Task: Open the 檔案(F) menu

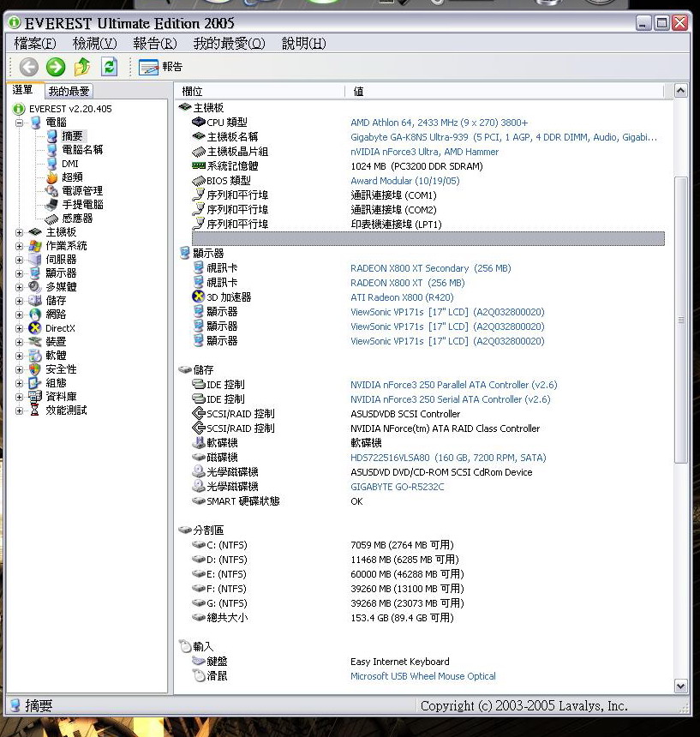Action: coord(35,44)
